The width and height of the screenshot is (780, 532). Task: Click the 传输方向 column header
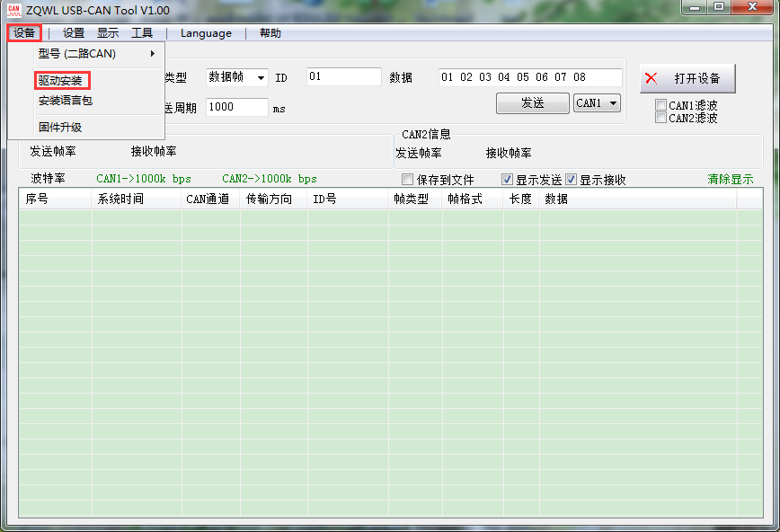(273, 199)
